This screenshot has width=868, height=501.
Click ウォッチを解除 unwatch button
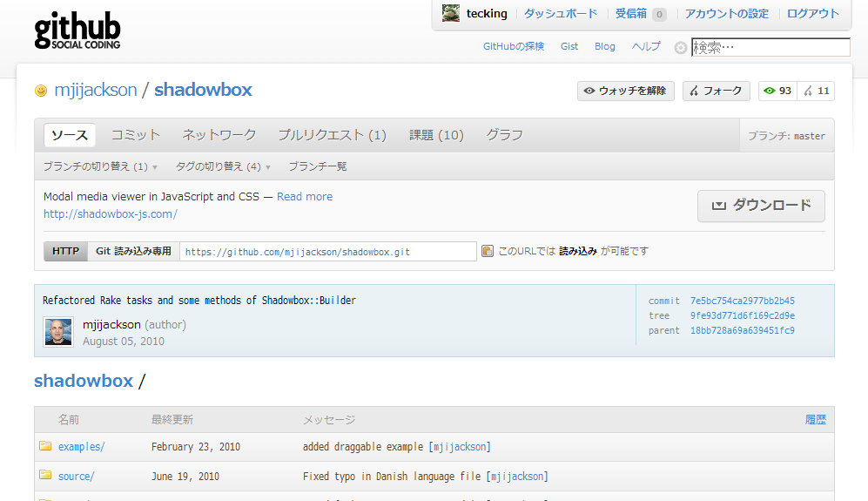[x=626, y=91]
